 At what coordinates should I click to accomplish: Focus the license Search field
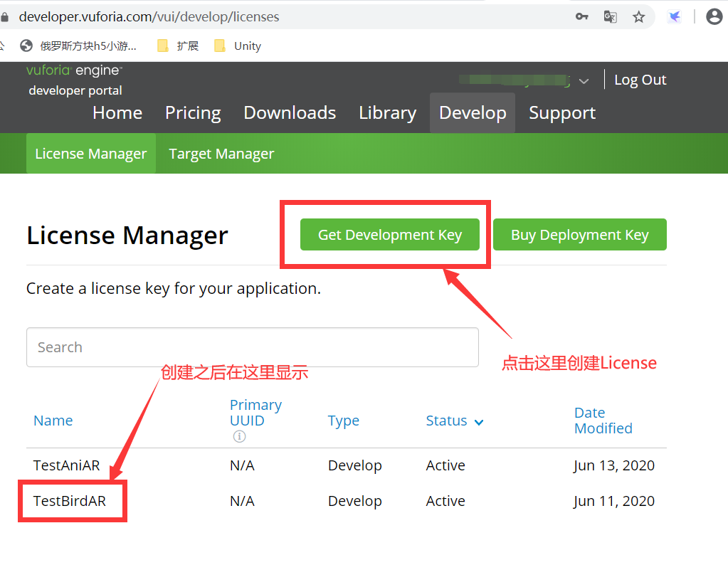click(253, 347)
